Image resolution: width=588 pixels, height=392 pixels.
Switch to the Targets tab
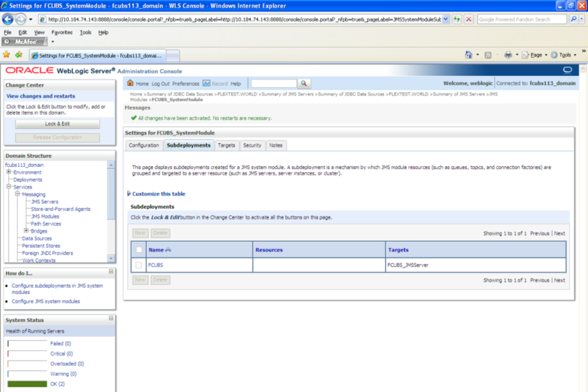coord(227,145)
